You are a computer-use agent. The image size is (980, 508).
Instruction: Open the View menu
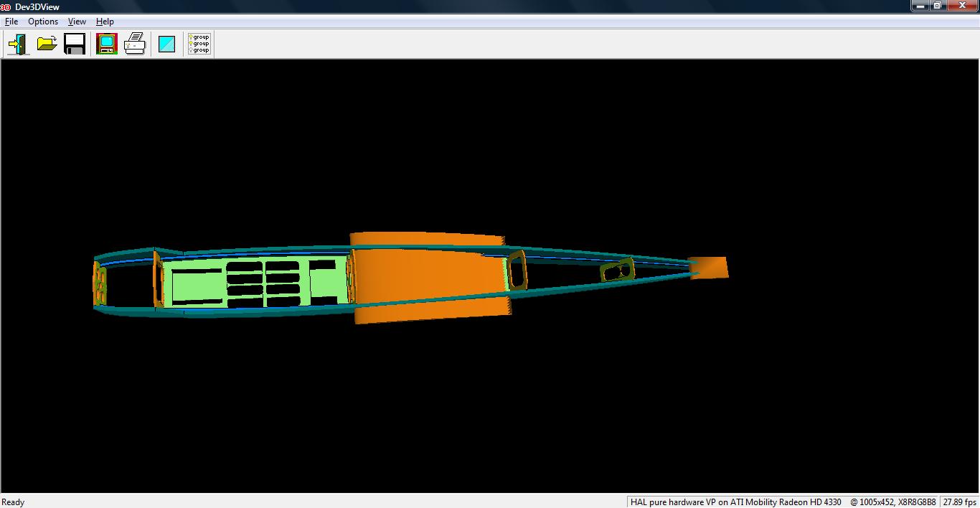[x=77, y=22]
